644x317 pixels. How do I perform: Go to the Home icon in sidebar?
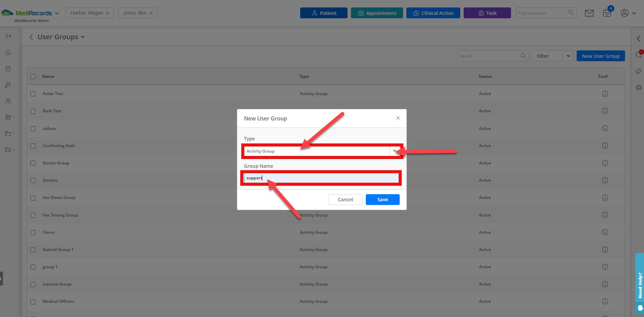8,52
